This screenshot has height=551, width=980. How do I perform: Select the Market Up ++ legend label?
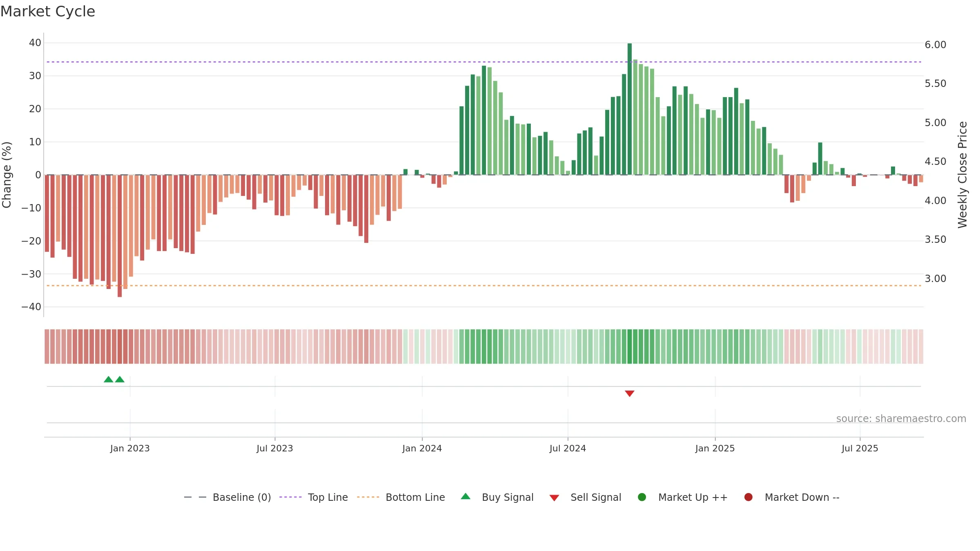pos(693,498)
